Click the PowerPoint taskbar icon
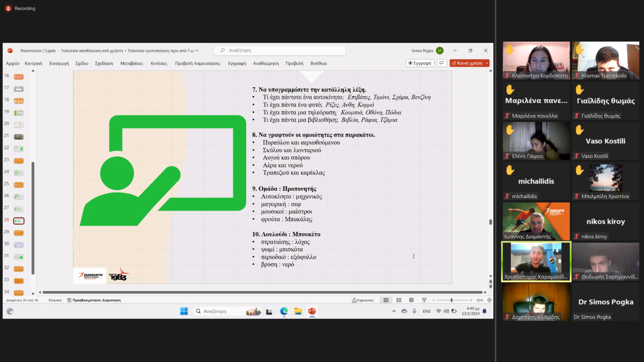The width and height of the screenshot is (644, 362). coord(312,311)
